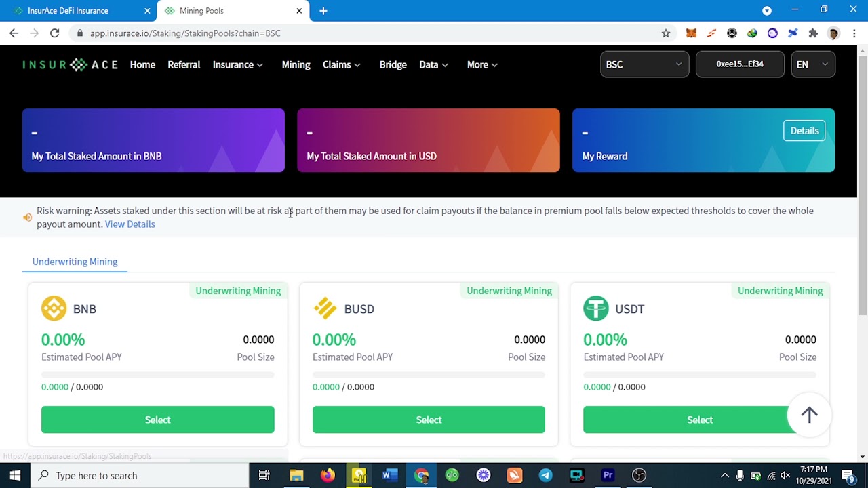868x488 pixels.
Task: Click the BUSD pool progress bar
Action: coord(429,375)
